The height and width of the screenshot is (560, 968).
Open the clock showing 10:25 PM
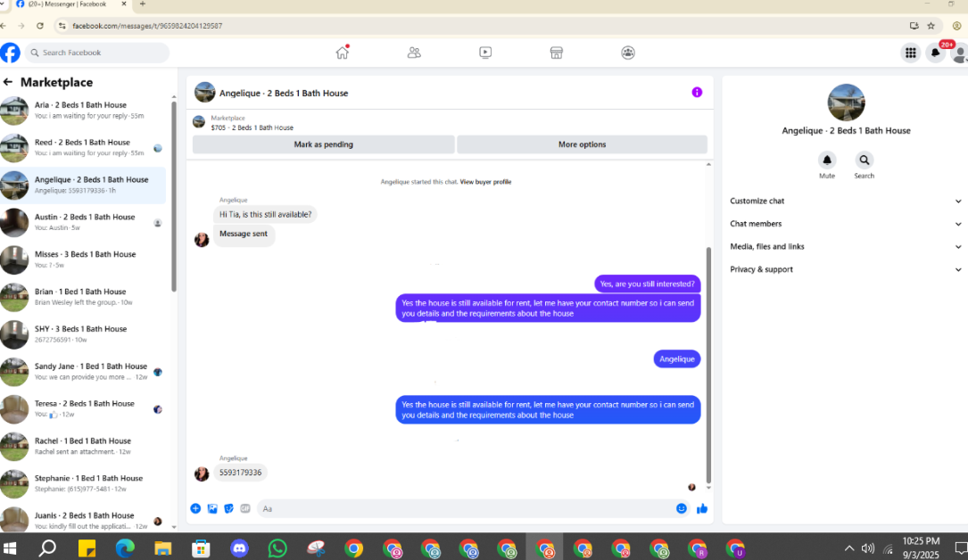tap(921, 548)
